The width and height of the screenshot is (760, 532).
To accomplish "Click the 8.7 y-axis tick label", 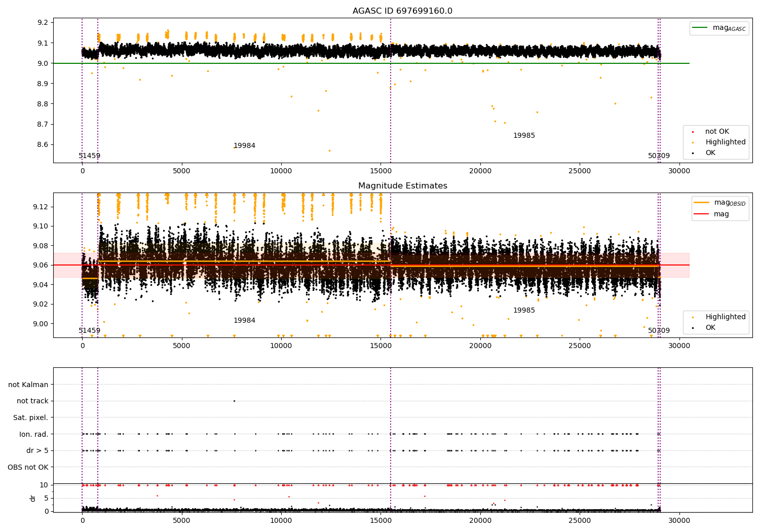I will (x=43, y=125).
